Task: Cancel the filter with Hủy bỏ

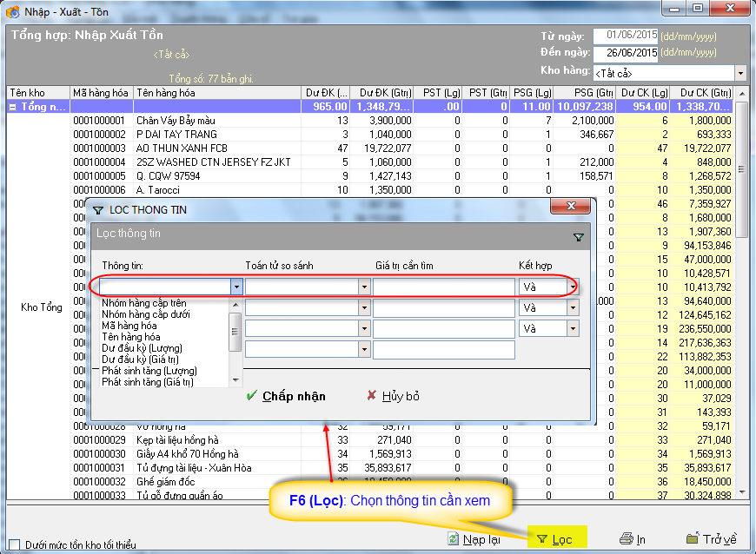Action: (393, 396)
